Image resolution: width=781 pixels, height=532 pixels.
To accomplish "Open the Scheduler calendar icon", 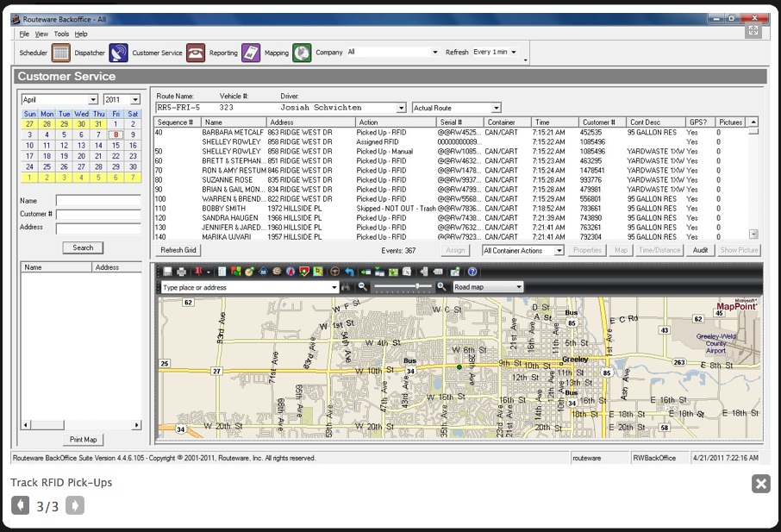I will click(60, 53).
